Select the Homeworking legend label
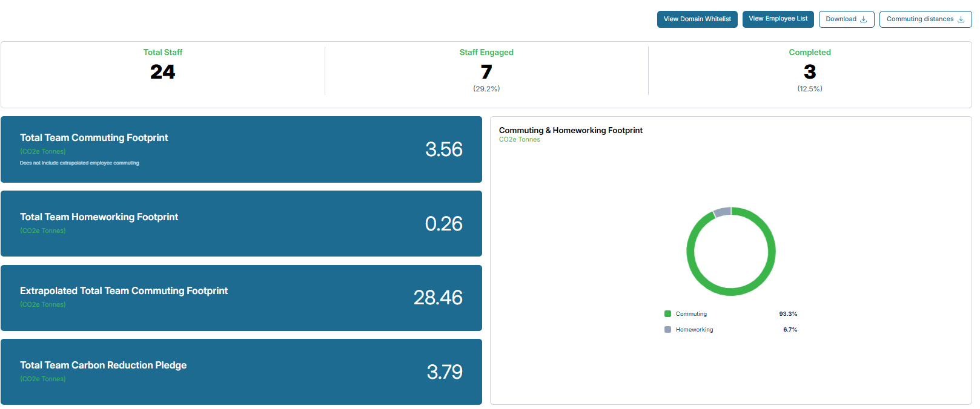The height and width of the screenshot is (409, 980). click(694, 330)
